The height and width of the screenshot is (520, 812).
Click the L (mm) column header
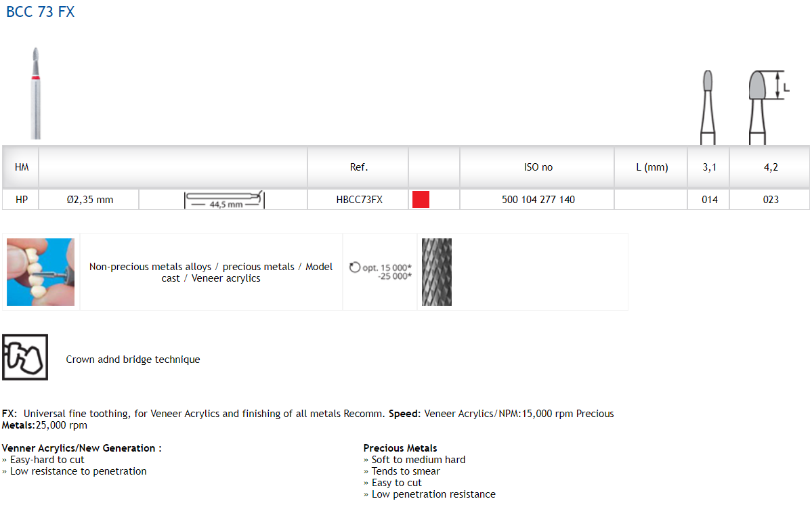651,167
